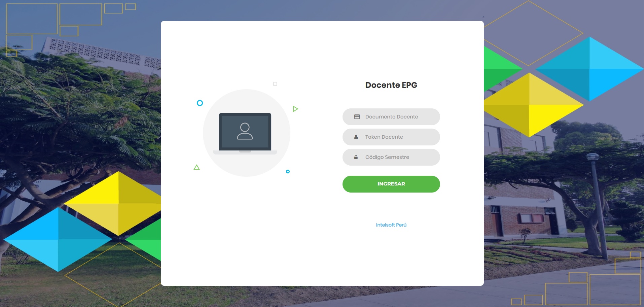Click the small blue dot decoration
Screen dimensions: 644x307
tap(288, 172)
